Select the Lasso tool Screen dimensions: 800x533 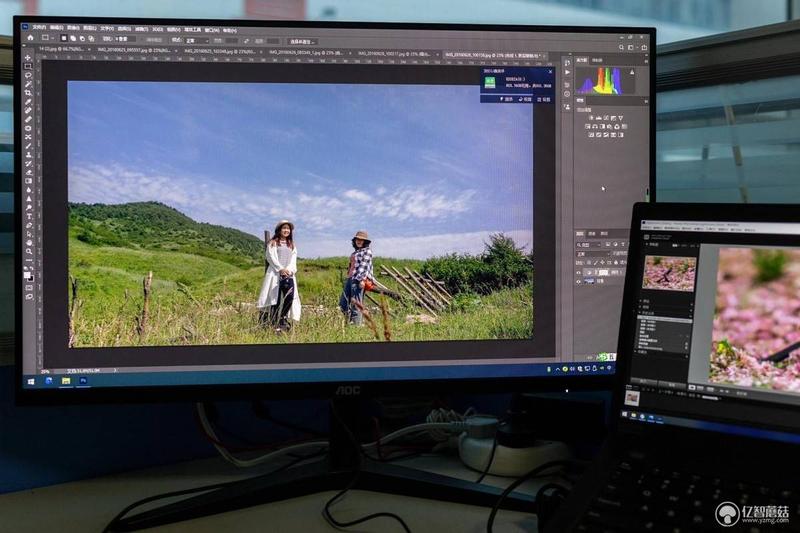tap(28, 75)
